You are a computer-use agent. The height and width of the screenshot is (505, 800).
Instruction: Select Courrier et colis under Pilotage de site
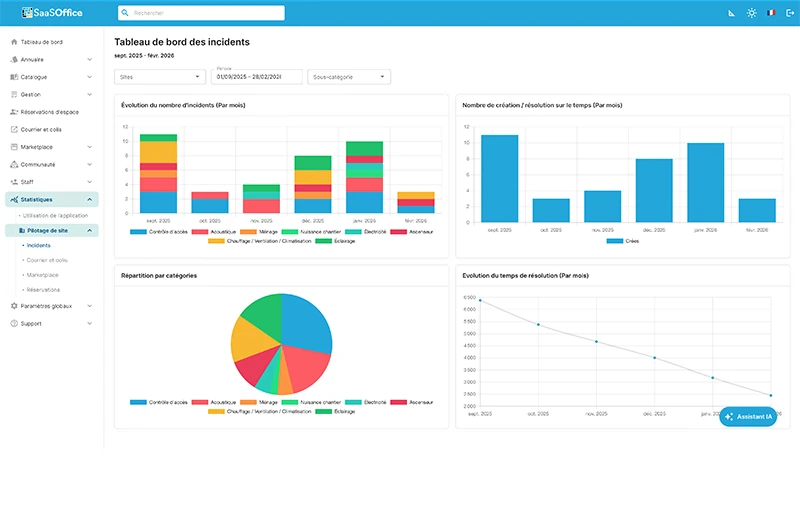coord(47,260)
